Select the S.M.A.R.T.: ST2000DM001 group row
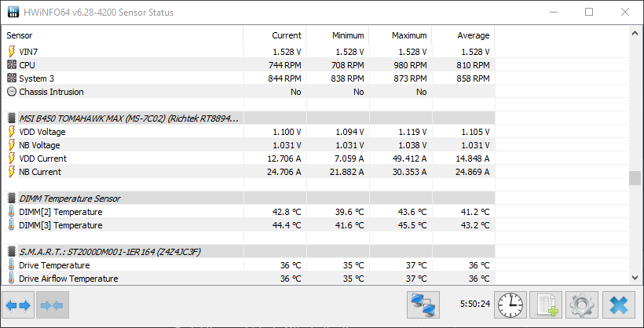The width and height of the screenshot is (644, 328). click(x=248, y=252)
